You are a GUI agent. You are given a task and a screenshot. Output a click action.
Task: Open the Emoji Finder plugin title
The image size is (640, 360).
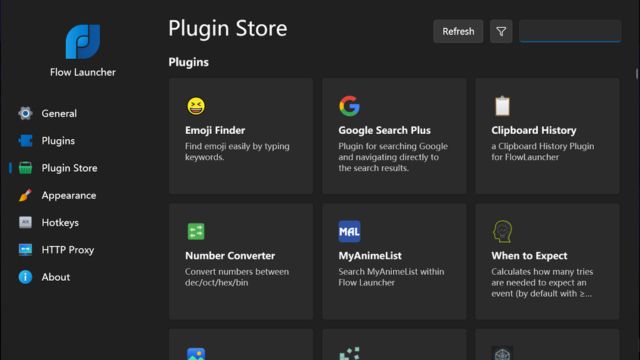tap(215, 130)
